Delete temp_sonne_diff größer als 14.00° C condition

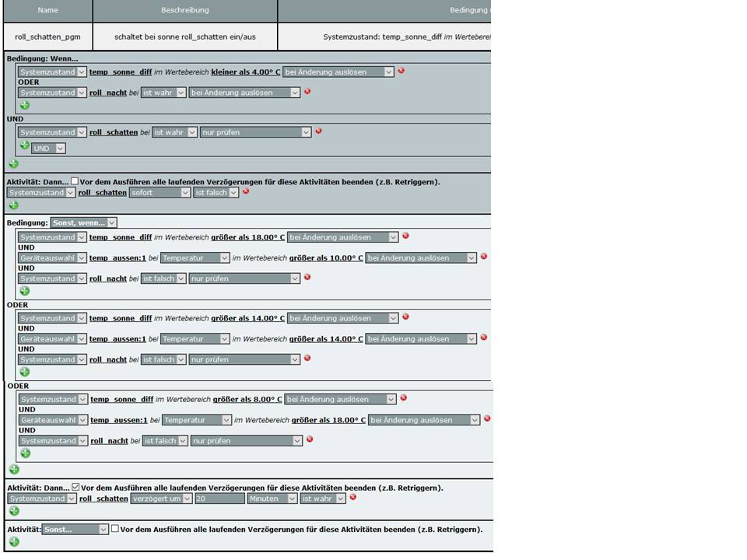tap(405, 317)
